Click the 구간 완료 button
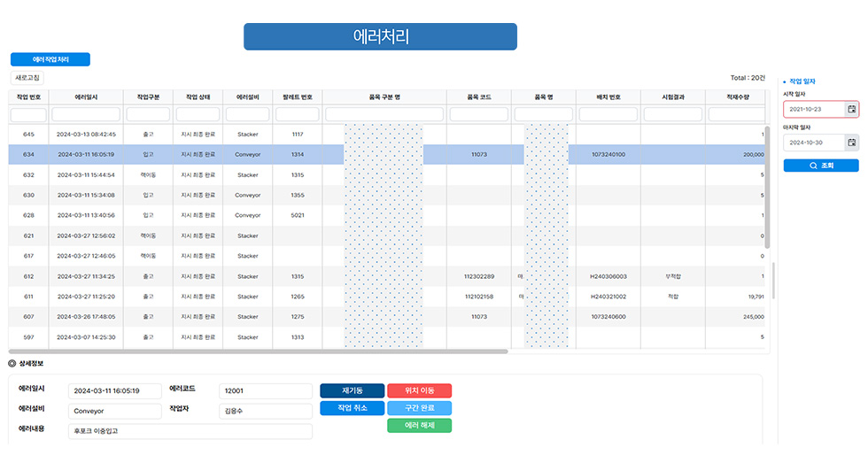 click(x=419, y=408)
